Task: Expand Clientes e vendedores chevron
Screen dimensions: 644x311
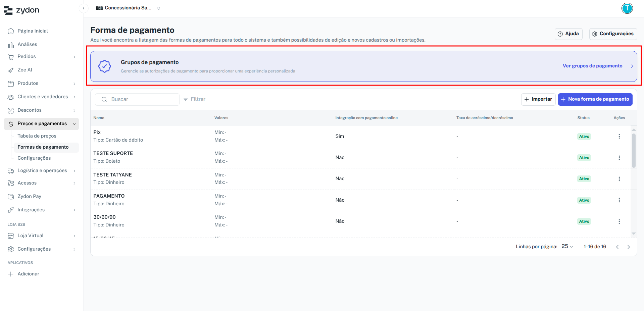Action: [x=75, y=97]
